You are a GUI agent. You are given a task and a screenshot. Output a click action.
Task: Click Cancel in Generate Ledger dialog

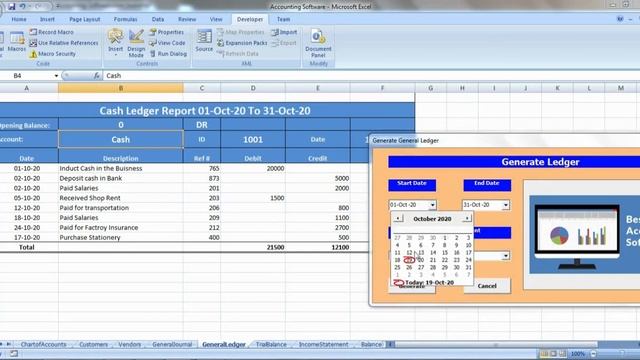tap(487, 286)
